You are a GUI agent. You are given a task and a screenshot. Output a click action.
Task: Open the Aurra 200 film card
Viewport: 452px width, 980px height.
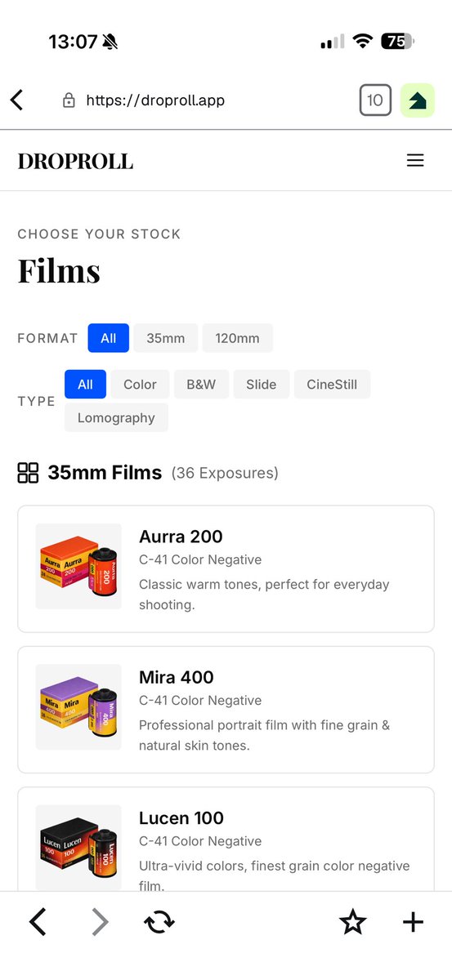226,569
